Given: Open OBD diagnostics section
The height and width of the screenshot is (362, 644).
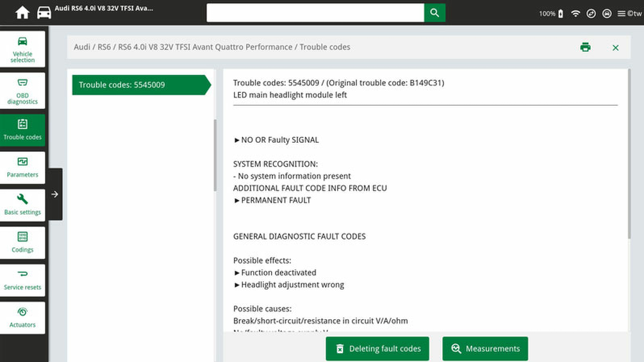Looking at the screenshot, I should click(22, 91).
